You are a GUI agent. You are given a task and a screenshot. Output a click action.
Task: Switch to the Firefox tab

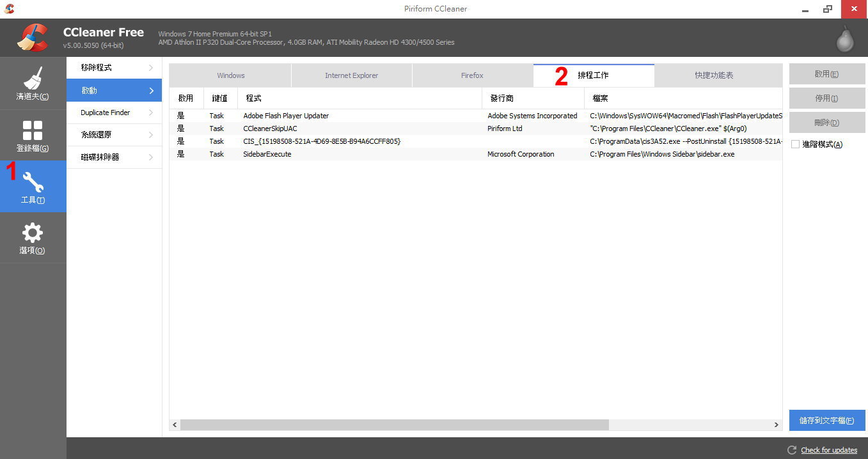(x=472, y=75)
